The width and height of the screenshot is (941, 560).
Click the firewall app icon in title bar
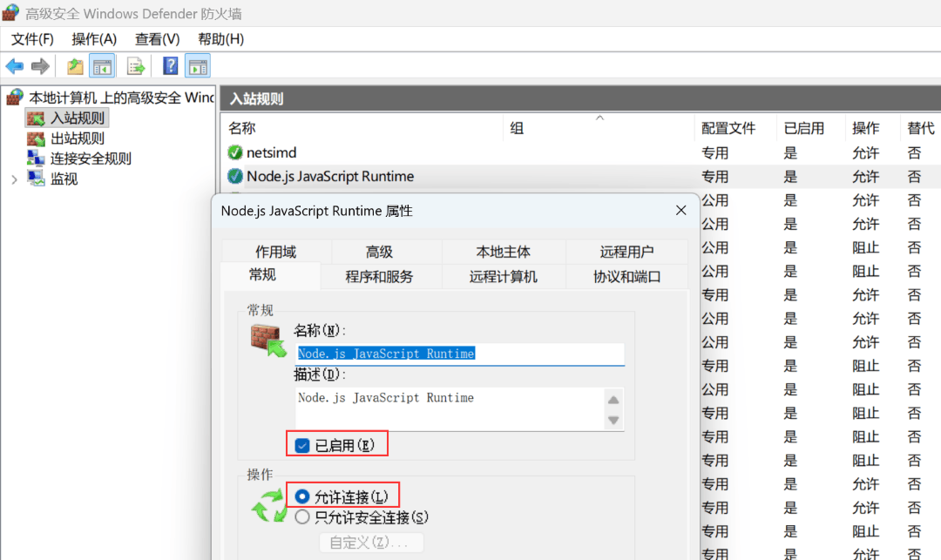coord(10,12)
